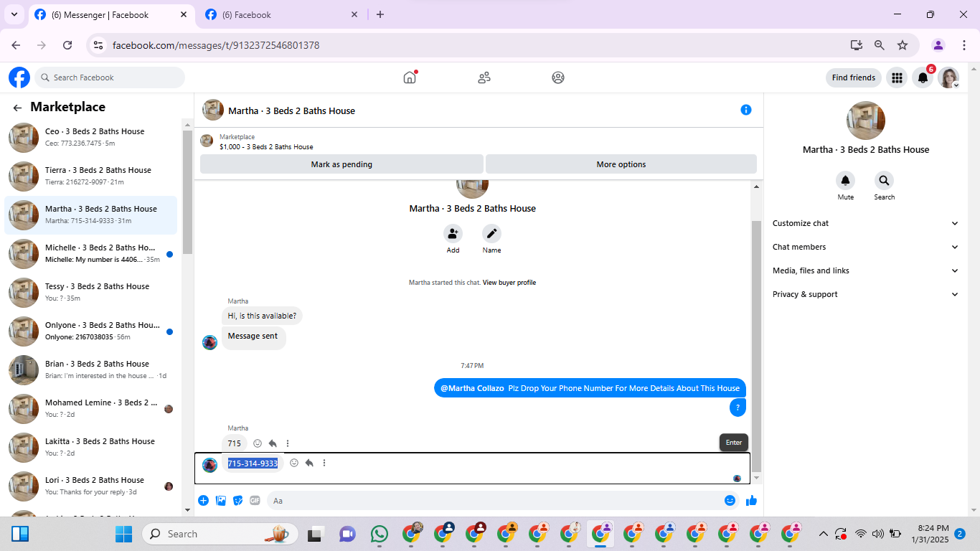
Task: Open Chrome zoom magnifier icon in address bar
Action: 880,45
